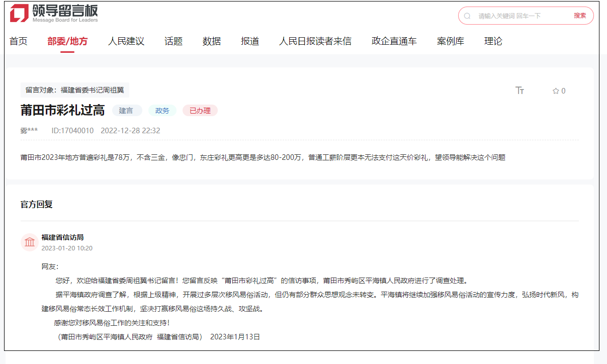Click the 建言 category tag
The width and height of the screenshot is (607, 364).
tap(127, 110)
